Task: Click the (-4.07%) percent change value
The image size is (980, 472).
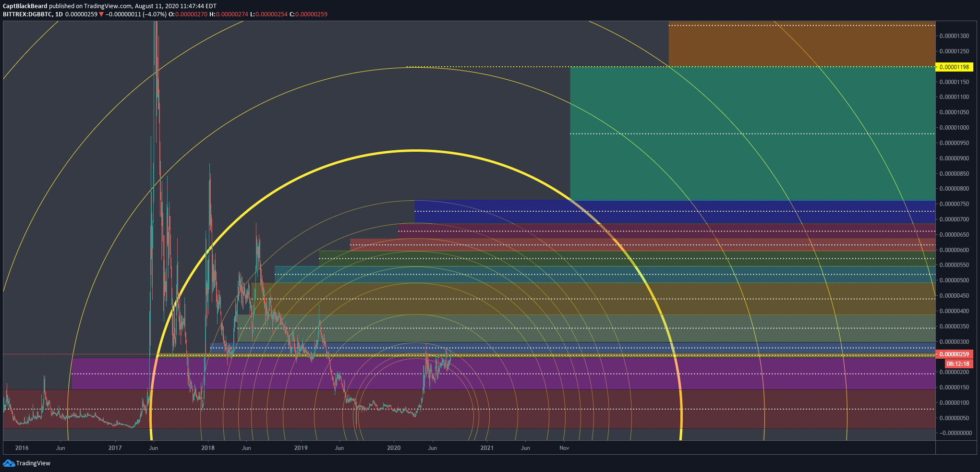Action: point(155,14)
